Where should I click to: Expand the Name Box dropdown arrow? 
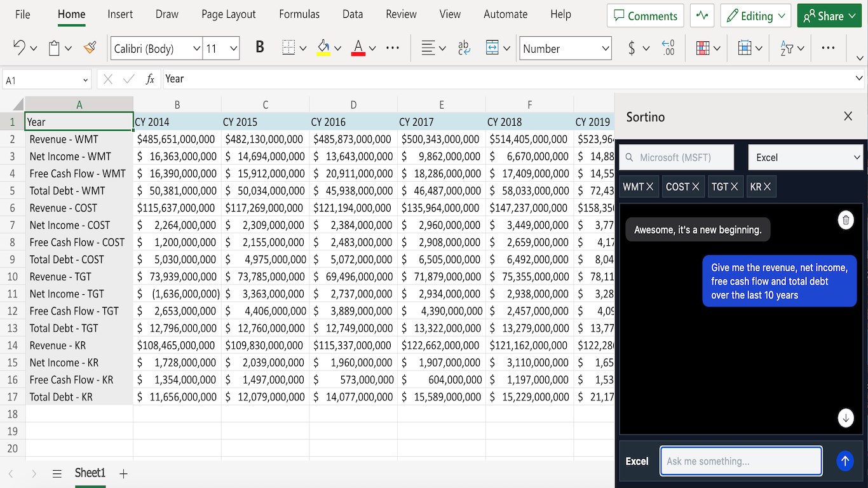tap(86, 80)
